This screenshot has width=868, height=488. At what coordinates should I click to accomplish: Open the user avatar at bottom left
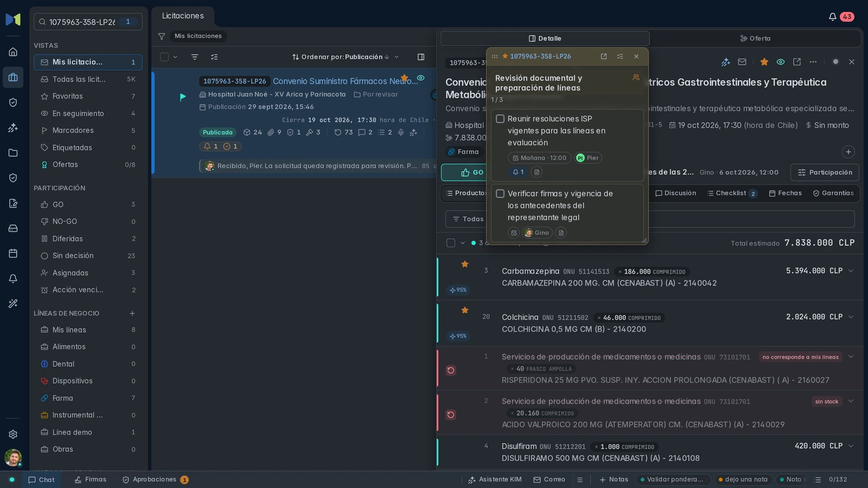13,458
